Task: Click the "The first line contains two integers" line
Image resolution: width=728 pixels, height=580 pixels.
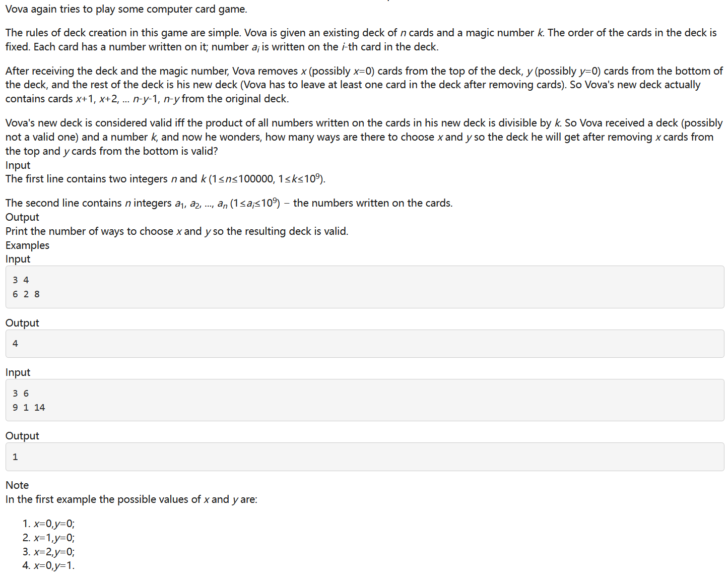Action: pyautogui.click(x=165, y=179)
